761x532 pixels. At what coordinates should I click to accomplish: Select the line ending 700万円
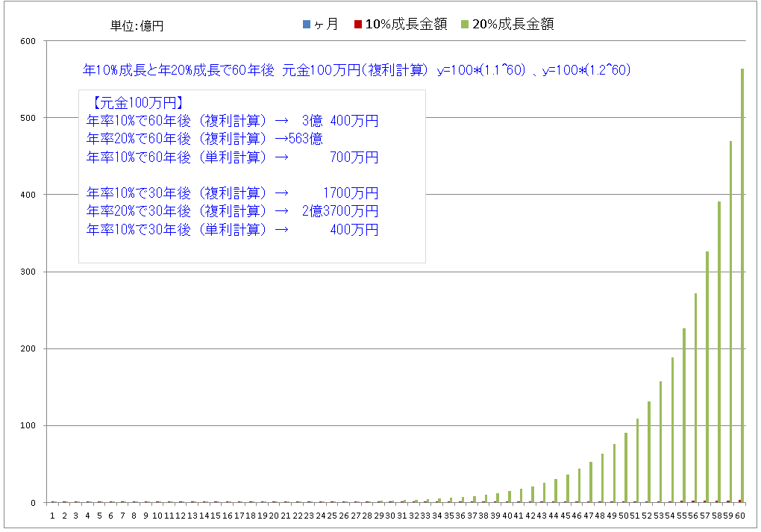point(233,157)
